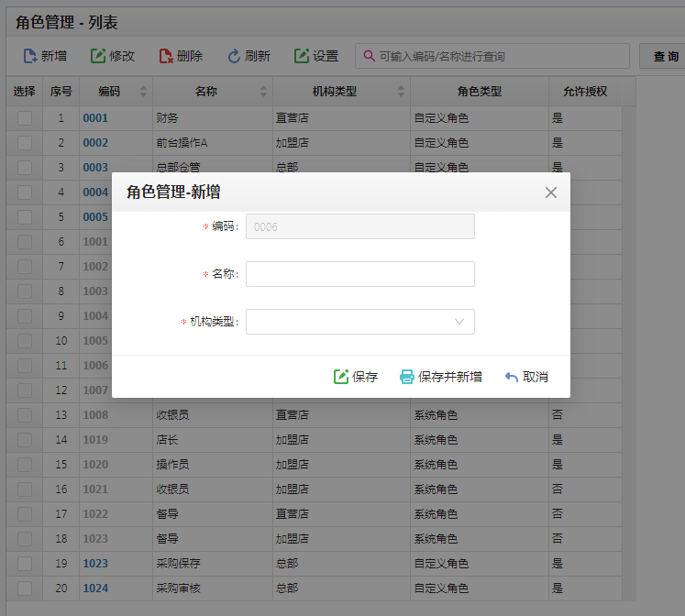Click the 新增 (add) icon in toolbar
Screen dimensions: 685x616
(29, 56)
